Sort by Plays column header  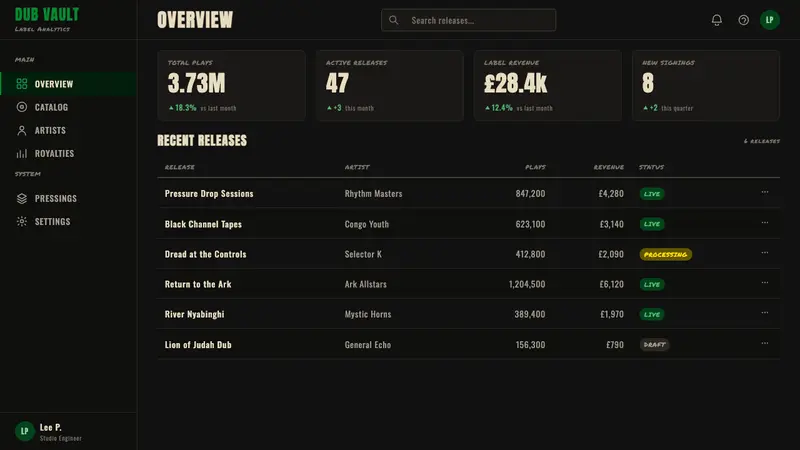535,167
